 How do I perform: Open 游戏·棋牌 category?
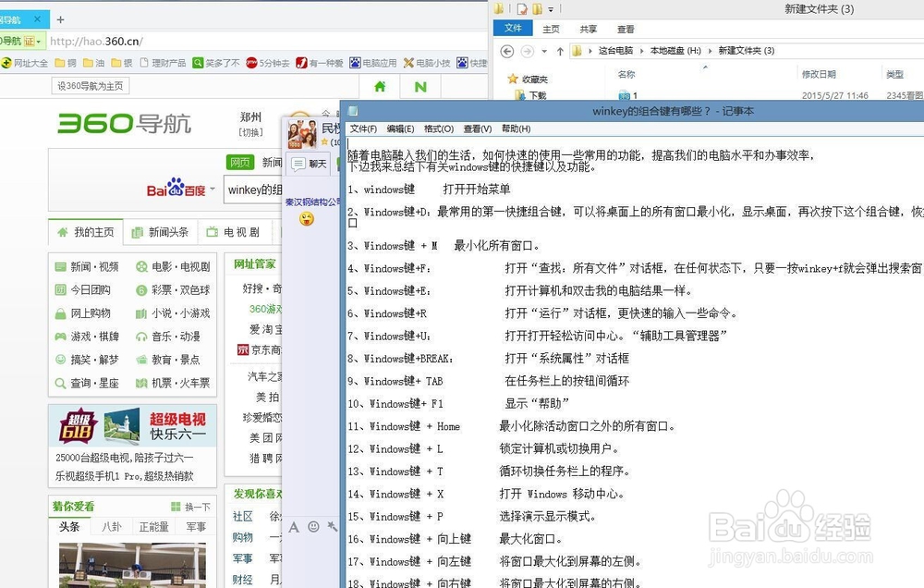pyautogui.click(x=87, y=337)
